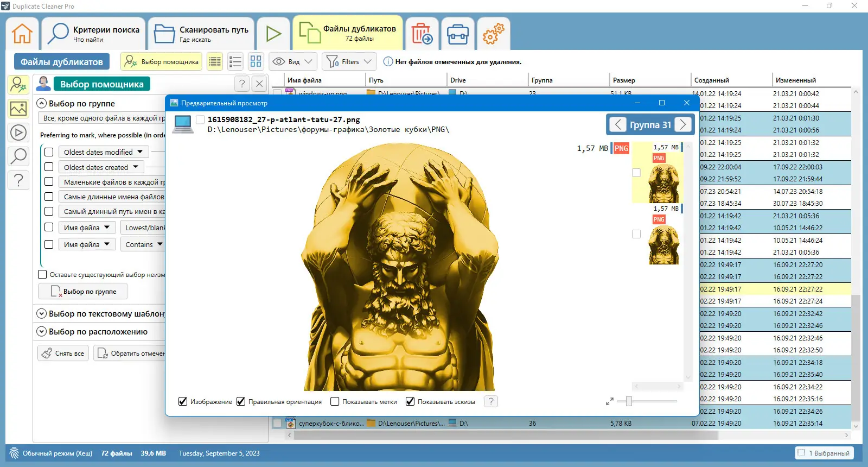868x467 pixels.
Task: Enable the Oldest dates created checkbox
Action: [x=49, y=167]
